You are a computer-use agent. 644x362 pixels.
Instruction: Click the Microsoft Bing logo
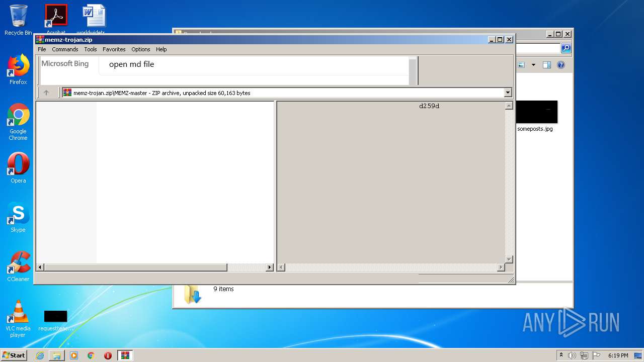(65, 64)
